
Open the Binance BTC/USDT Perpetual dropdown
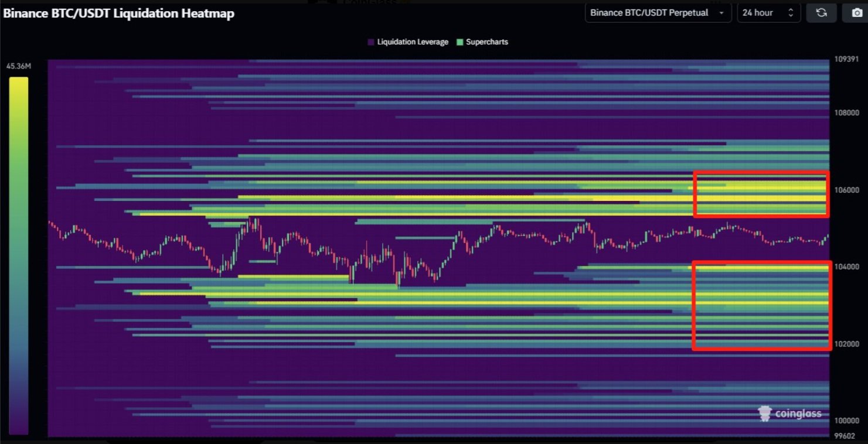pyautogui.click(x=658, y=13)
